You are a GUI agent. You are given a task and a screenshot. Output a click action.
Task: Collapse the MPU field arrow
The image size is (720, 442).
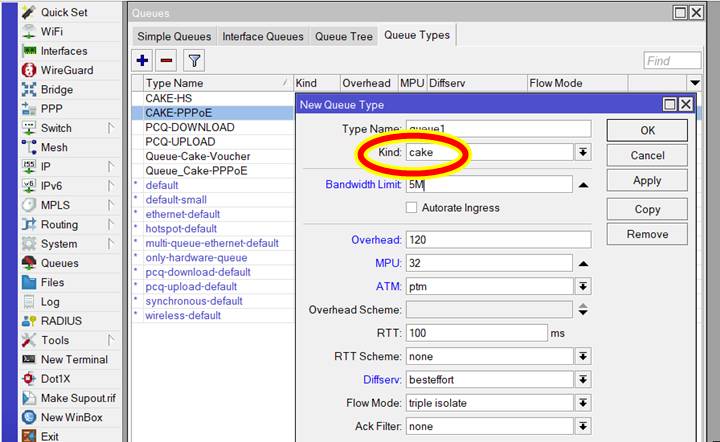[x=583, y=263]
